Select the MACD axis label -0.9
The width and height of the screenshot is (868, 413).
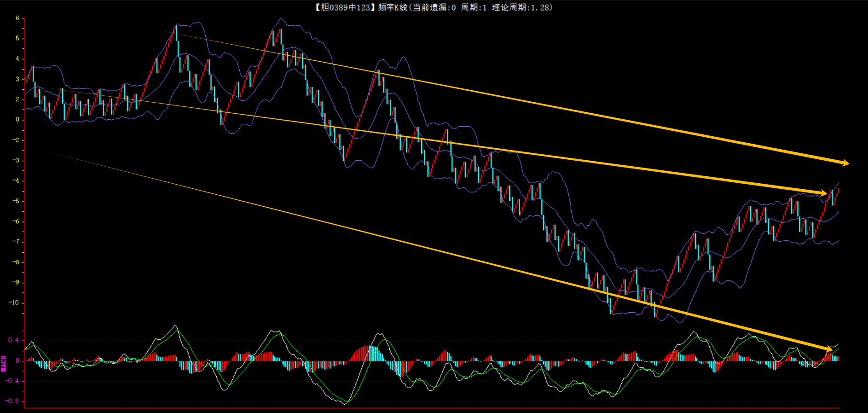12,401
